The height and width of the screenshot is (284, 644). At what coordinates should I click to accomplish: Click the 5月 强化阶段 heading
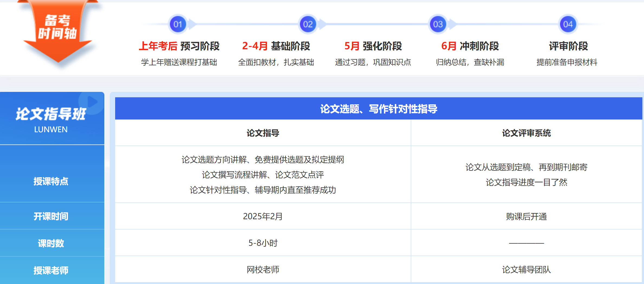(373, 46)
